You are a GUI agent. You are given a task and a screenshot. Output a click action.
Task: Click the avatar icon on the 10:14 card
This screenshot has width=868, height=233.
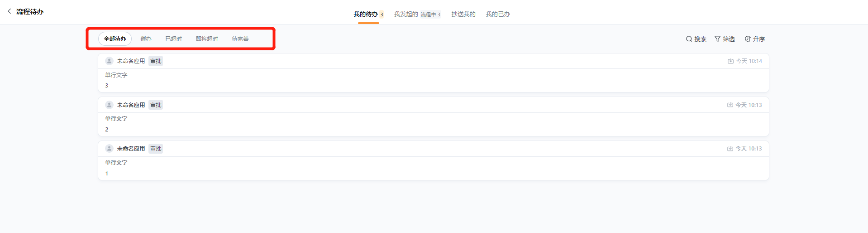[x=109, y=61]
